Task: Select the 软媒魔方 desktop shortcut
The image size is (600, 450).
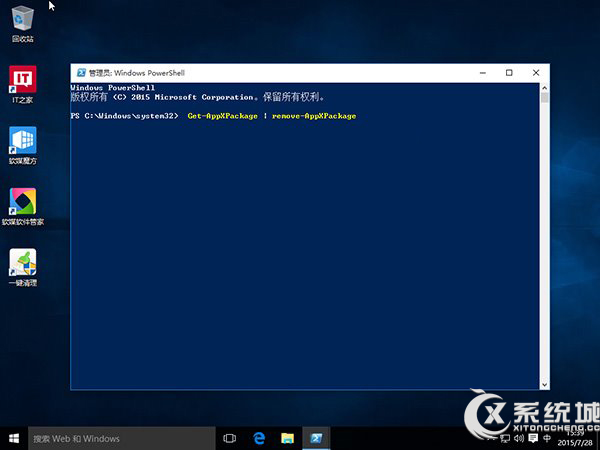Action: tap(23, 145)
